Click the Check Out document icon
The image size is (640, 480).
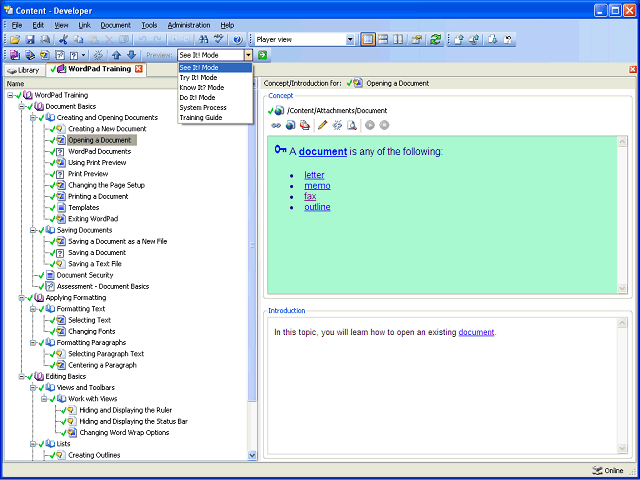[492, 40]
